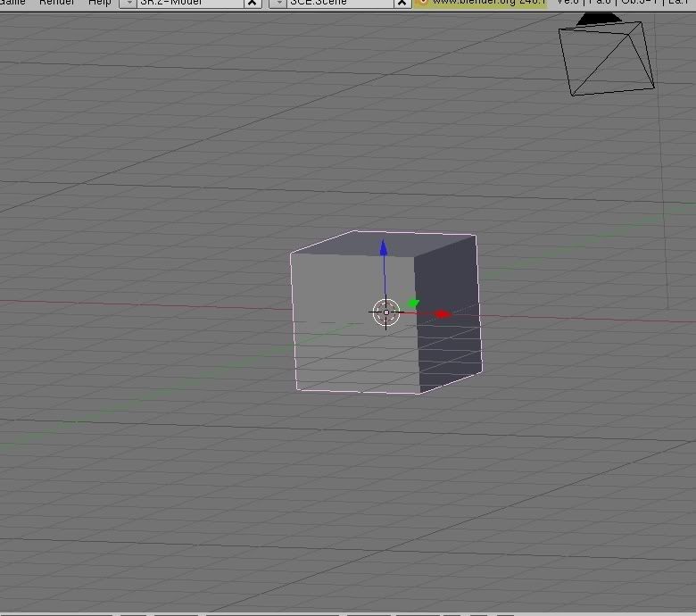Click the blue Z-axis manipulator arrow
The image size is (696, 616).
pos(384,248)
